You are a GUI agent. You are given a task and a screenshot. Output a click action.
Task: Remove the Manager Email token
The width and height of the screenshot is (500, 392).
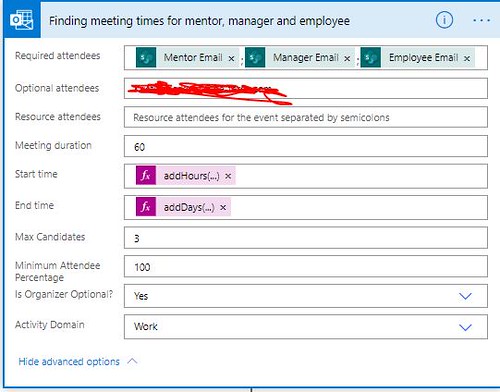(347, 58)
